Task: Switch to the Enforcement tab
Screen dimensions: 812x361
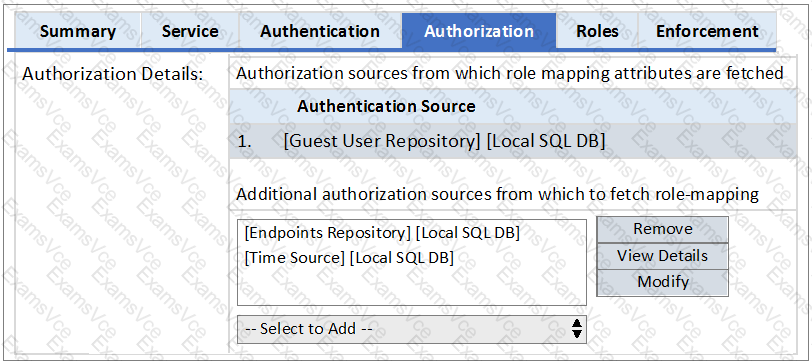Action: [x=707, y=31]
